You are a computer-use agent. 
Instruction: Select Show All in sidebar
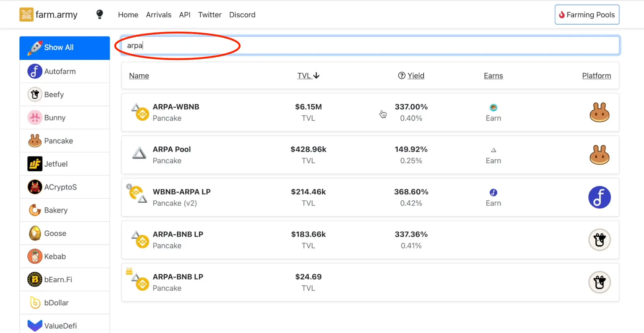[x=64, y=48]
